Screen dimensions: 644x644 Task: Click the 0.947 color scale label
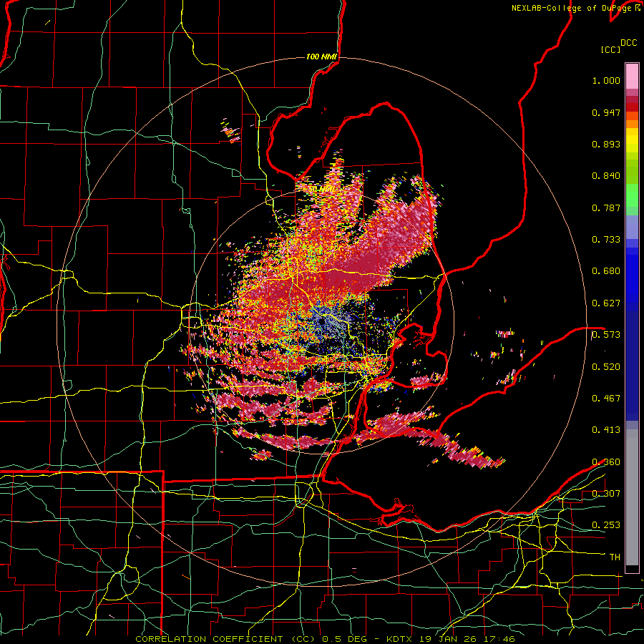[606, 112]
